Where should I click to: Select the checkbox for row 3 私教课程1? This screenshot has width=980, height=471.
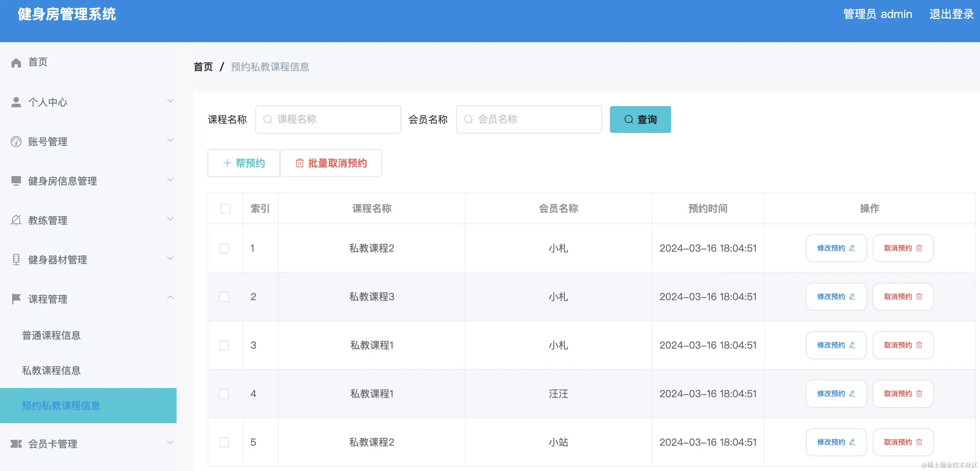224,345
